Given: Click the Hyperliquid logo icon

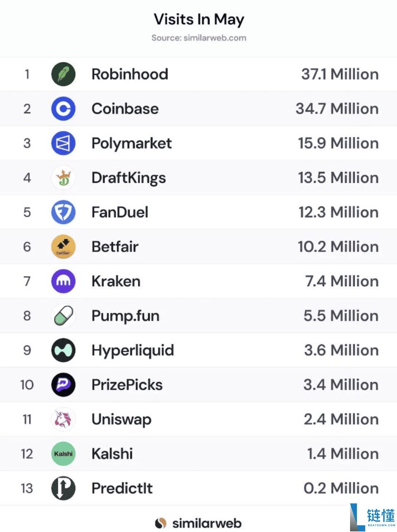Looking at the screenshot, I should pyautogui.click(x=63, y=350).
